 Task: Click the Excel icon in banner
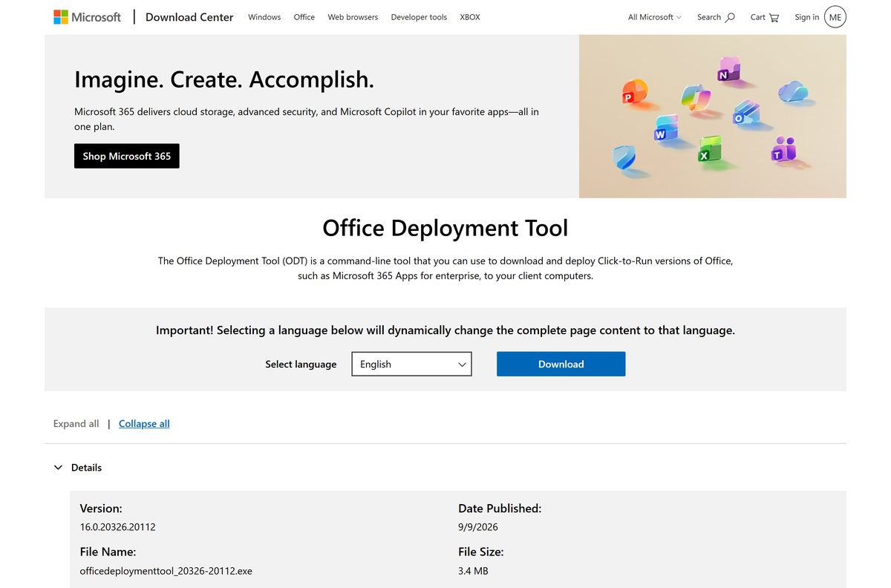point(708,148)
